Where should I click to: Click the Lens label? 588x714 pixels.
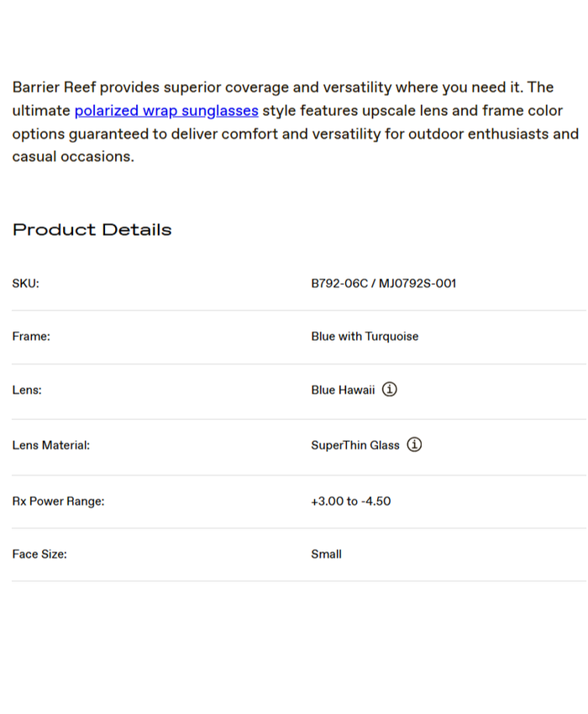(27, 390)
